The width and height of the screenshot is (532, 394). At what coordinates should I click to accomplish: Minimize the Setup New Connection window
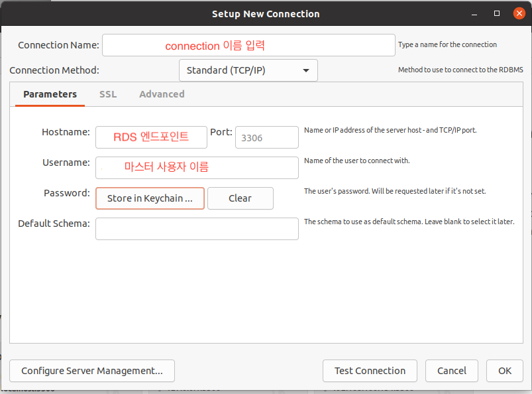click(x=474, y=14)
